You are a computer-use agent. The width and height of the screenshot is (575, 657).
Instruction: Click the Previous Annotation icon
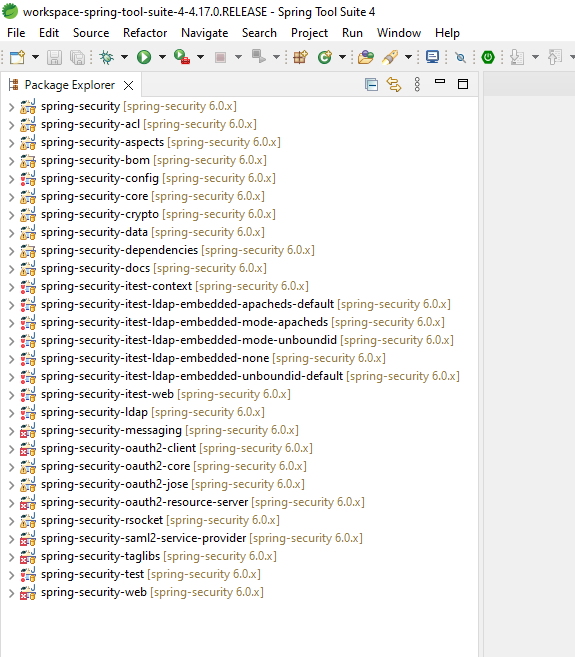555,57
